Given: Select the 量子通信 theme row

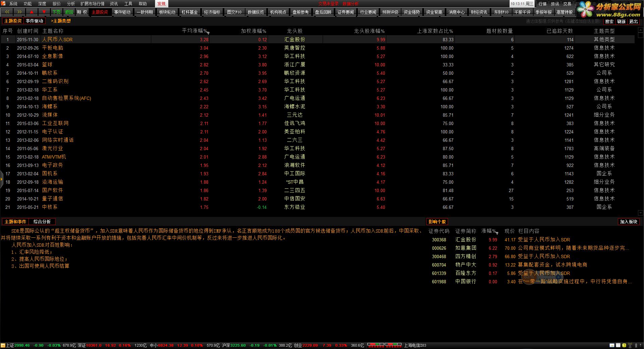Looking at the screenshot, I should click(317, 199).
